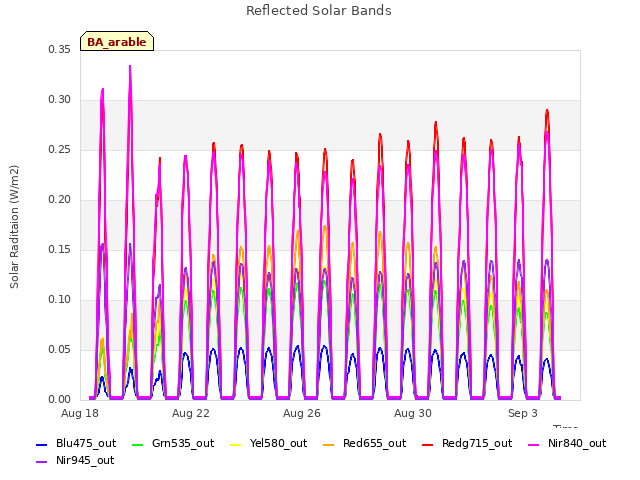Click the 0.20 y-axis tick label
640x480 pixels.
(x=60, y=200)
